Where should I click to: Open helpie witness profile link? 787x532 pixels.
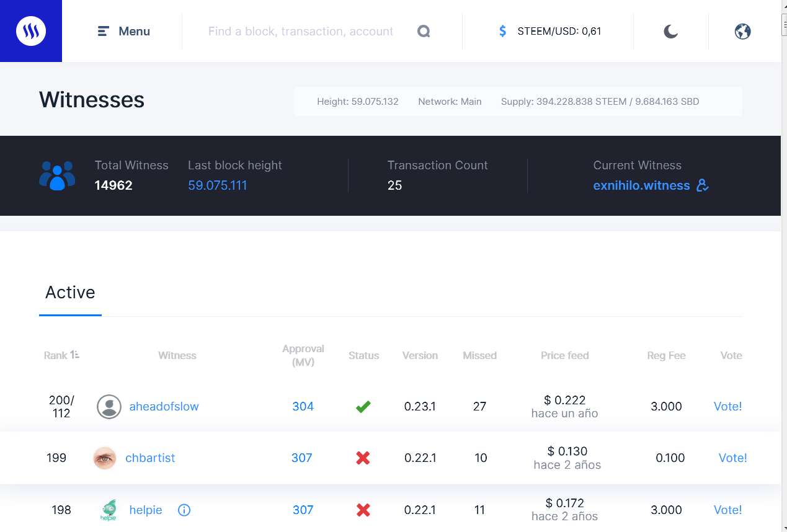click(146, 510)
